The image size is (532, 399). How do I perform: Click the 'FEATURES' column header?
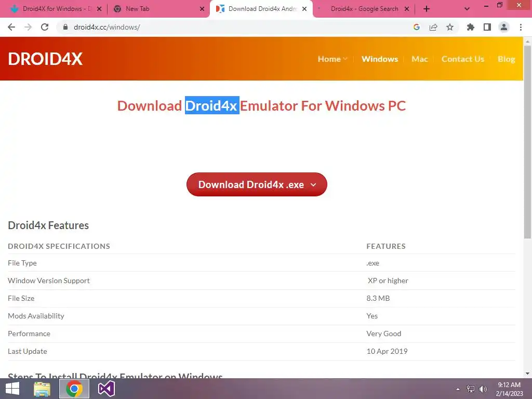(x=386, y=246)
